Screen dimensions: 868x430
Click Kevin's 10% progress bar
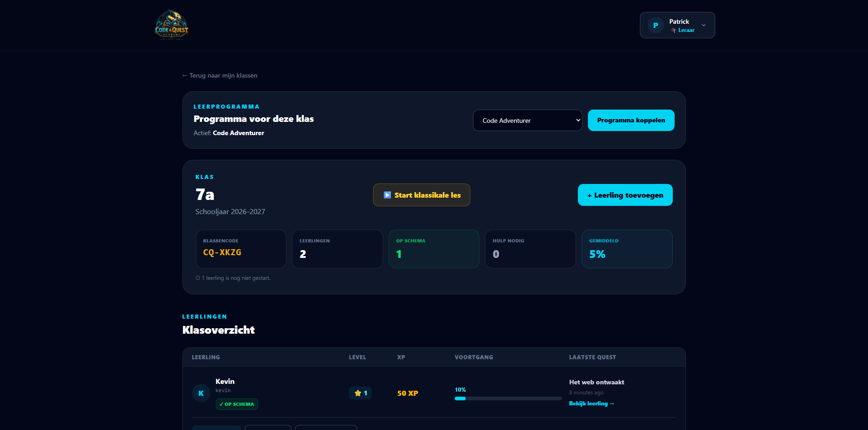[508, 399]
